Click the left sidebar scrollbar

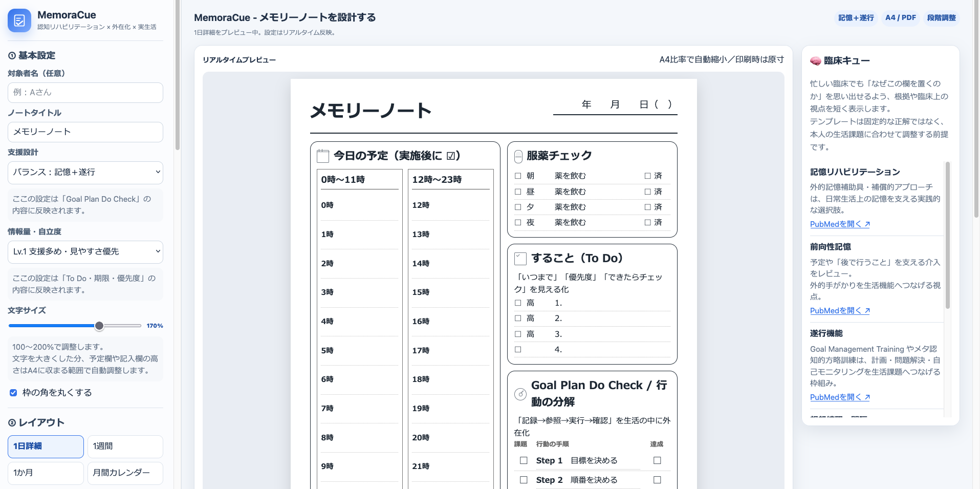click(177, 75)
